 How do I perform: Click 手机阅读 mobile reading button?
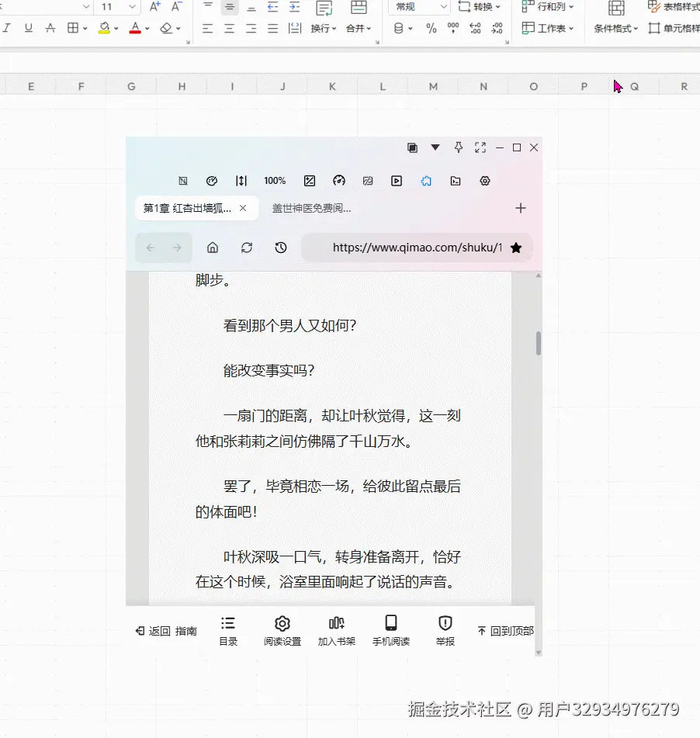point(390,632)
